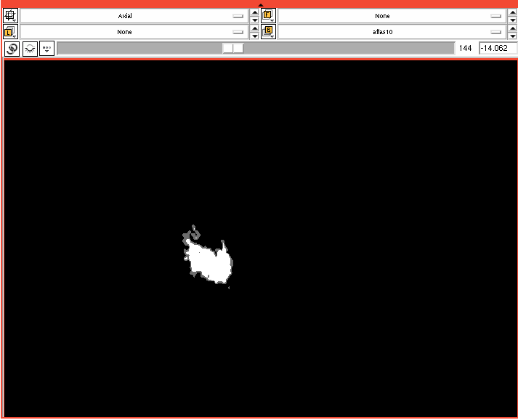Image resolution: width=518 pixels, height=420 pixels.
Task: Click the foreground layer 'F' icon
Action: pos(269,15)
